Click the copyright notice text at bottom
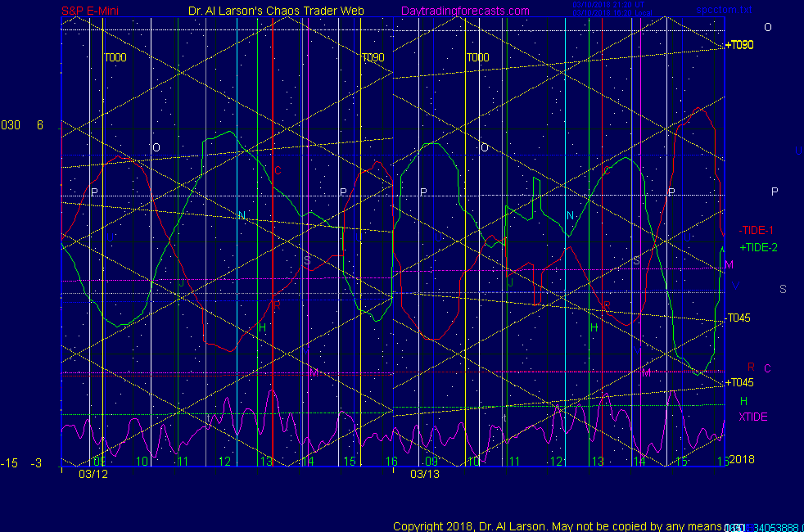 557,526
